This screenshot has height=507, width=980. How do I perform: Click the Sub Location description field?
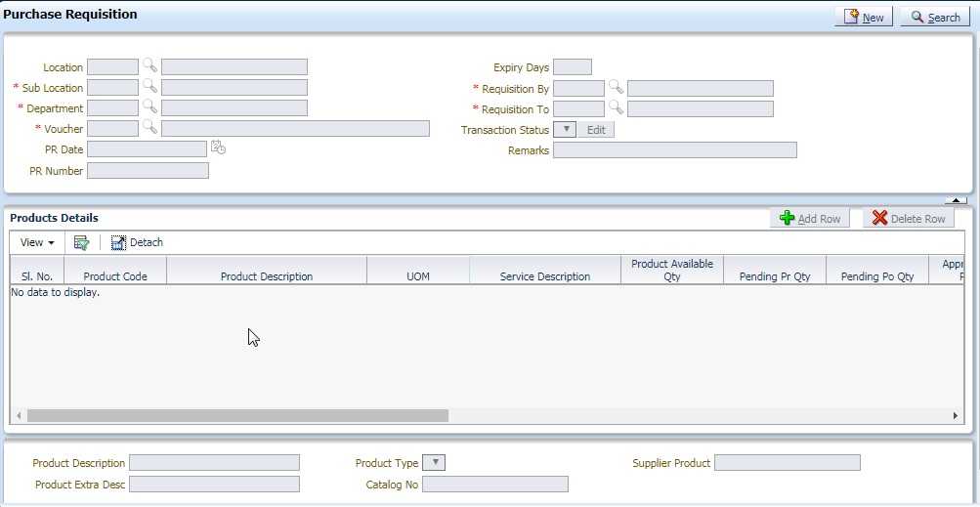(234, 88)
